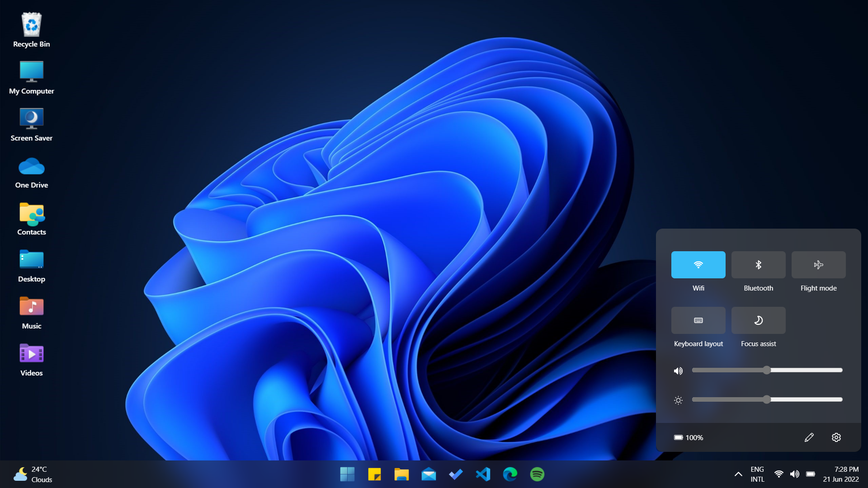Expand hidden system tray icons chevron
The width and height of the screenshot is (868, 488).
(x=738, y=474)
